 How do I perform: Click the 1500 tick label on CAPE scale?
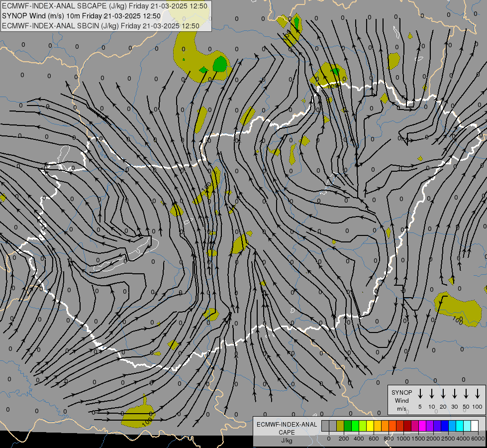click(418, 439)
